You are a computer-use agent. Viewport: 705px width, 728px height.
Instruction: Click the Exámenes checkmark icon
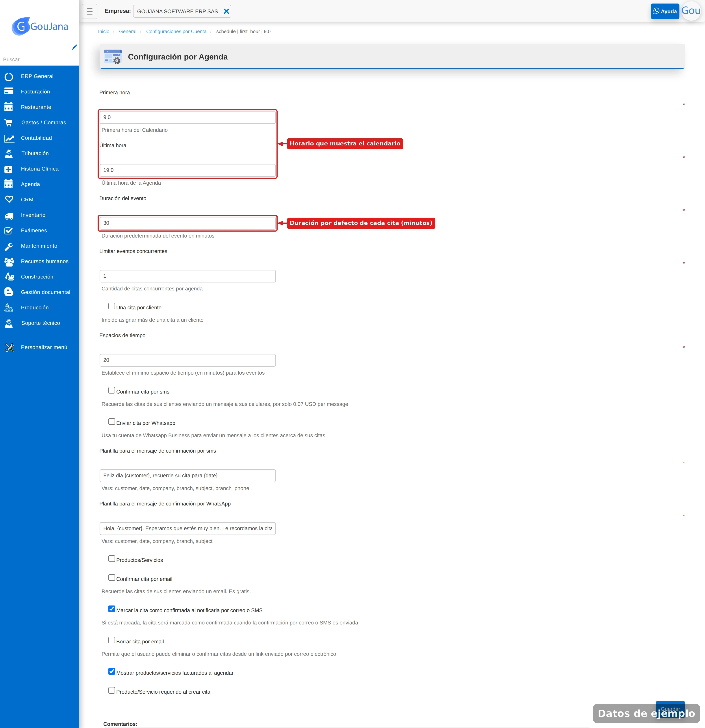(9, 231)
